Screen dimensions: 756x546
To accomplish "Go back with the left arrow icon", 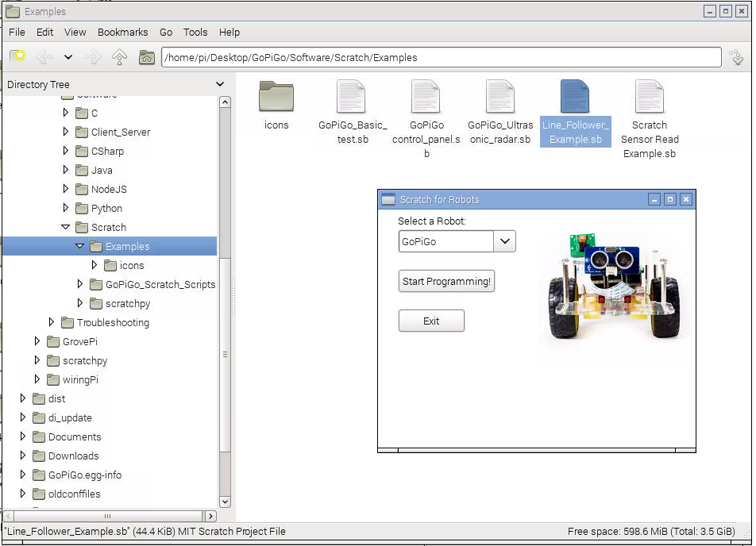I will (44, 57).
